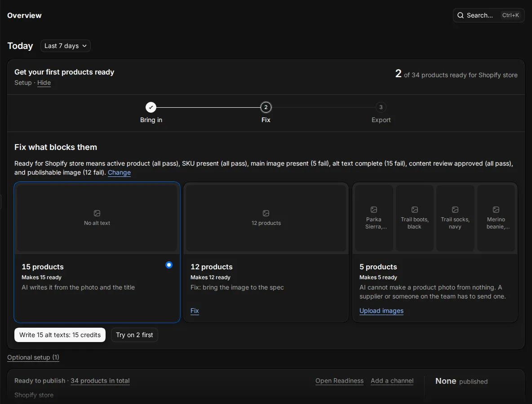Image resolution: width=532 pixels, height=404 pixels.
Task: Click the Trail boots image icon
Action: [415, 210]
